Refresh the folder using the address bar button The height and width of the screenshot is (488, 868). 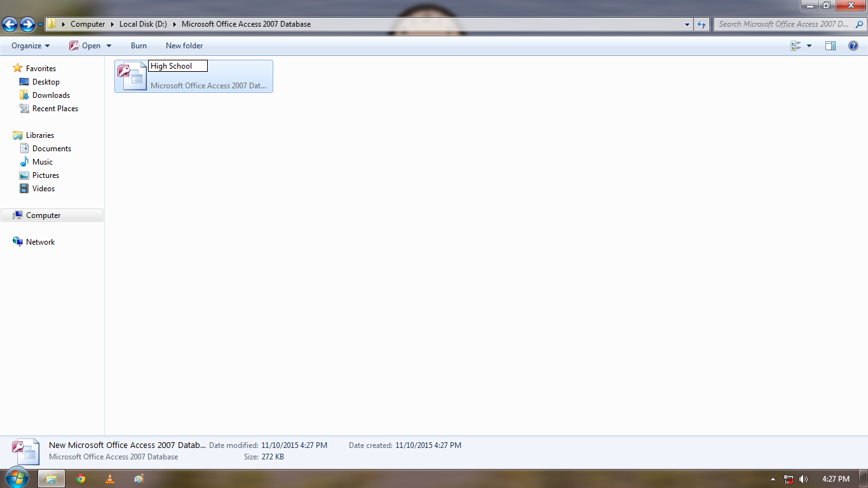point(702,24)
